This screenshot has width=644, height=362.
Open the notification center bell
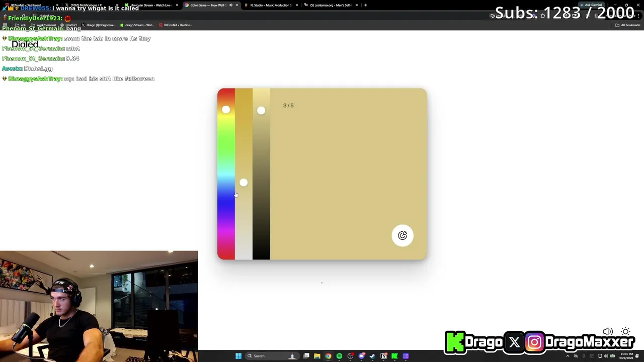coord(638,356)
